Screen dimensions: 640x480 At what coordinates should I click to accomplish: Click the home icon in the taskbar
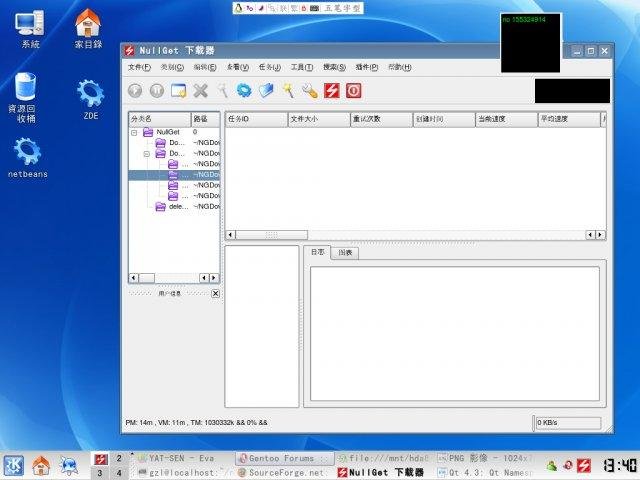click(x=41, y=466)
